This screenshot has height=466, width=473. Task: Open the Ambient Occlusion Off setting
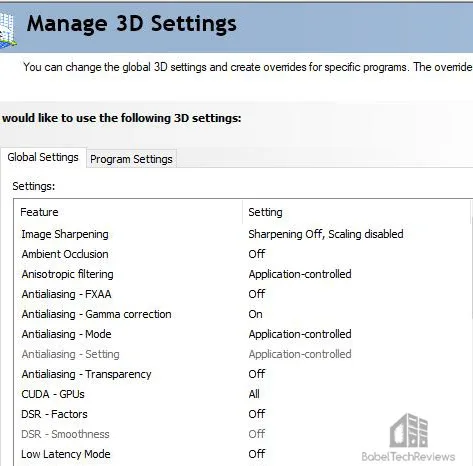point(257,254)
